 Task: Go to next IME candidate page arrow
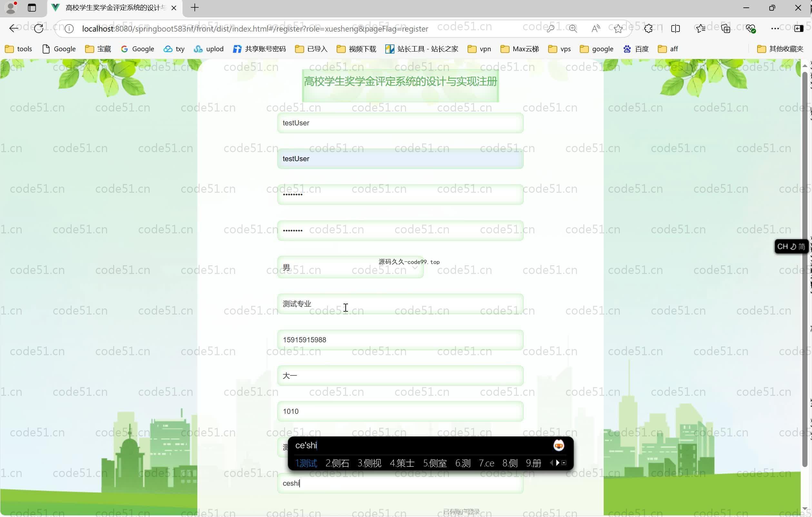[558, 463]
